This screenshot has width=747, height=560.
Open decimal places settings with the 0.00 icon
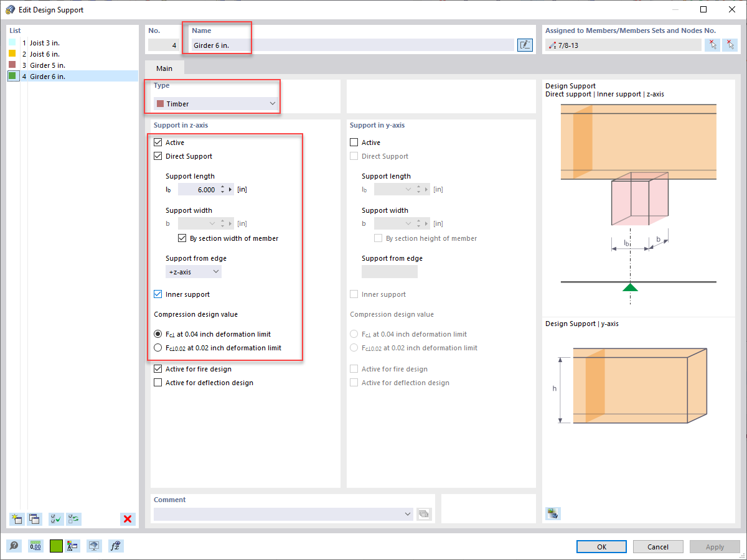pos(35,546)
